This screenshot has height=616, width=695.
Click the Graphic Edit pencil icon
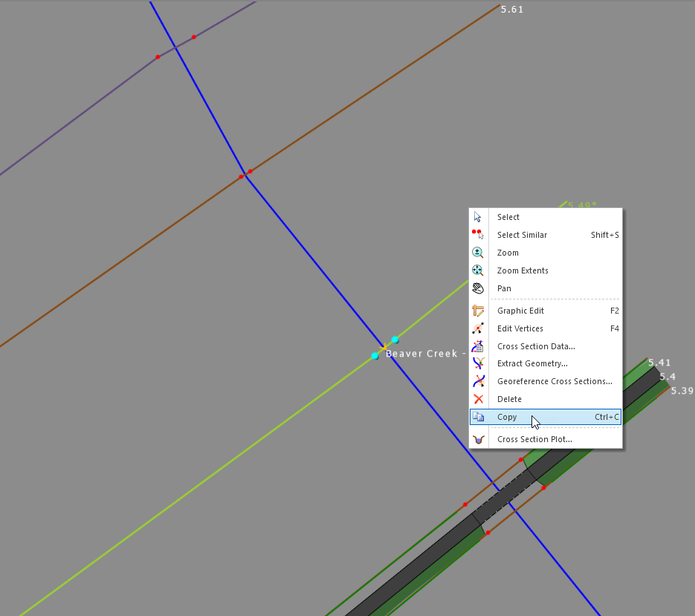(478, 311)
